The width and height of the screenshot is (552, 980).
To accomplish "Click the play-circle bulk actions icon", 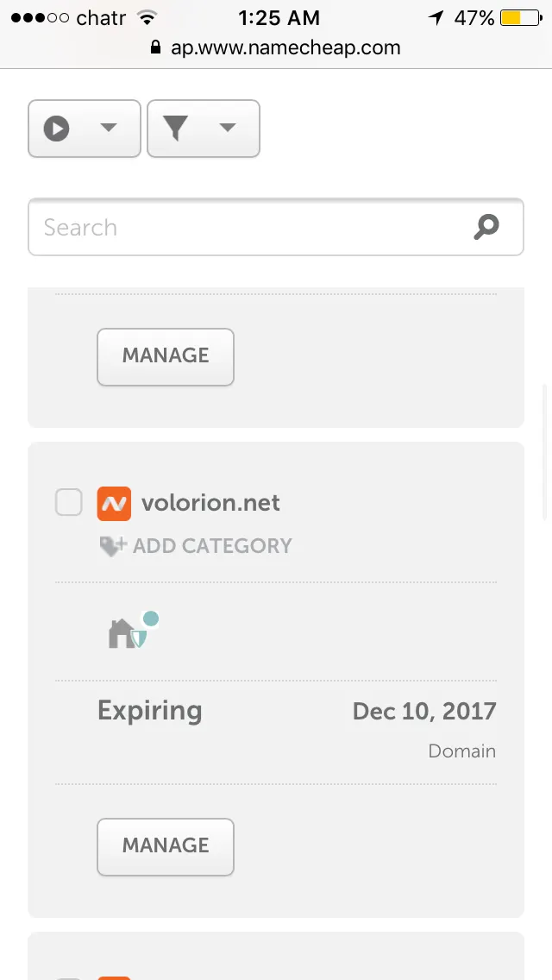I will click(x=57, y=129).
